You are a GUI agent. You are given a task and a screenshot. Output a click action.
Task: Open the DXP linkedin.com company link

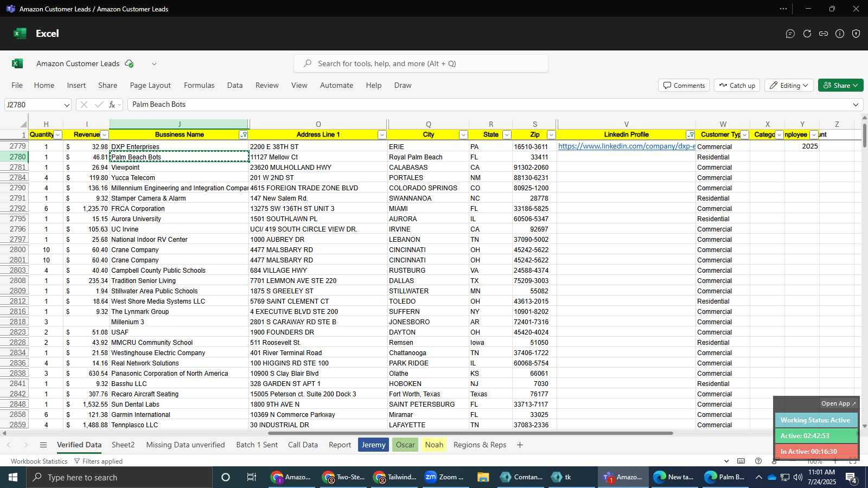[x=627, y=146]
